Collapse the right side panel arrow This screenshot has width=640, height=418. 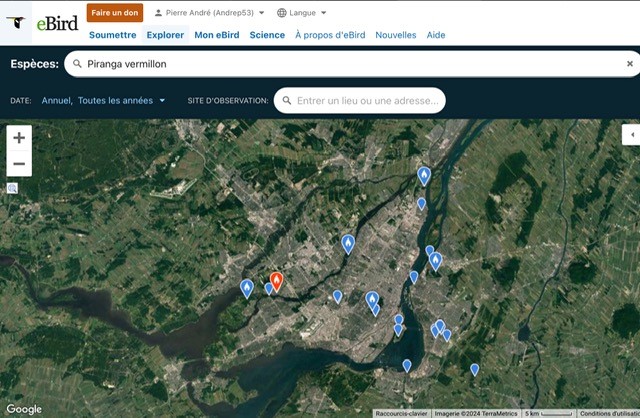pyautogui.click(x=630, y=134)
